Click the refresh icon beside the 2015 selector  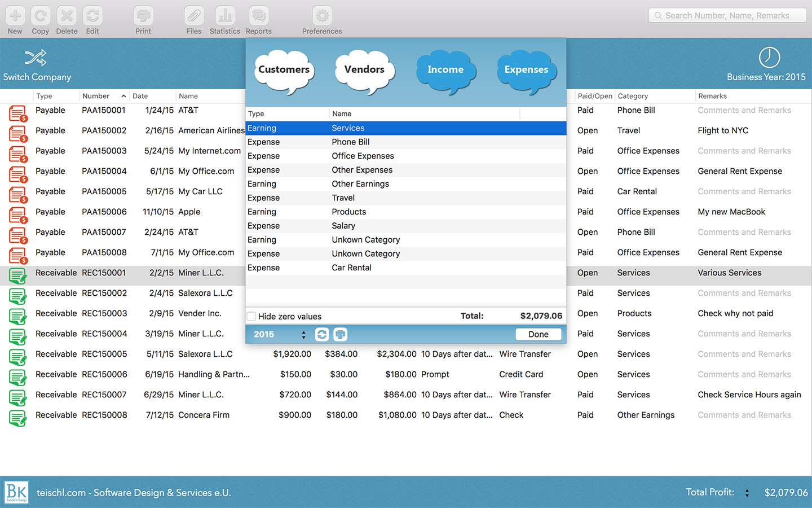(322, 334)
